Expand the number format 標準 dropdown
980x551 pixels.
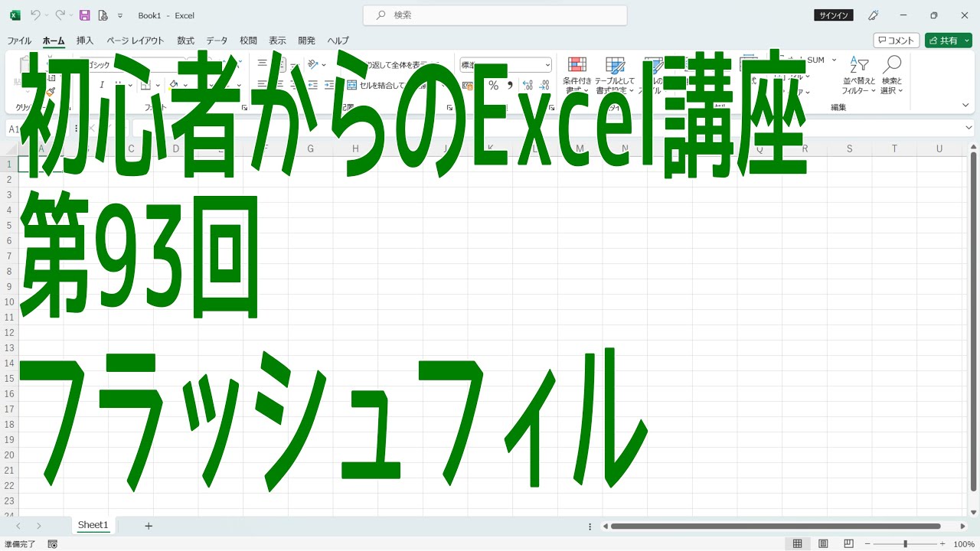pyautogui.click(x=547, y=65)
